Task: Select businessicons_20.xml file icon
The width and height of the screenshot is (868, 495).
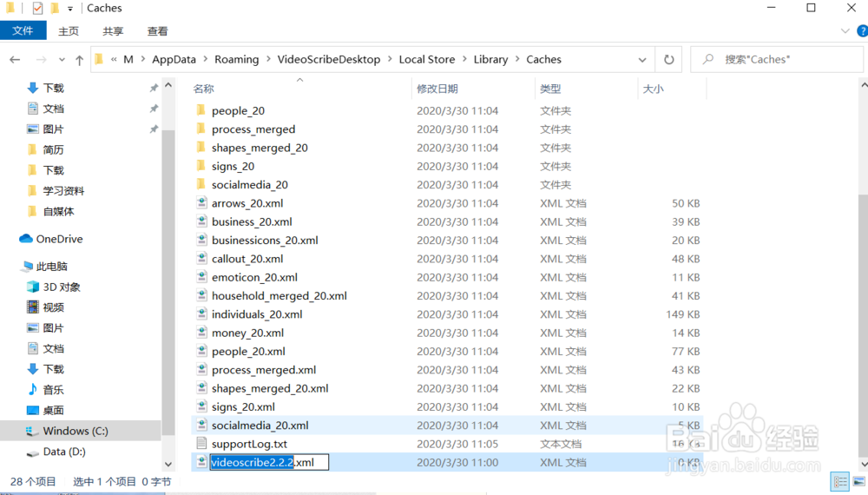Action: pos(201,240)
